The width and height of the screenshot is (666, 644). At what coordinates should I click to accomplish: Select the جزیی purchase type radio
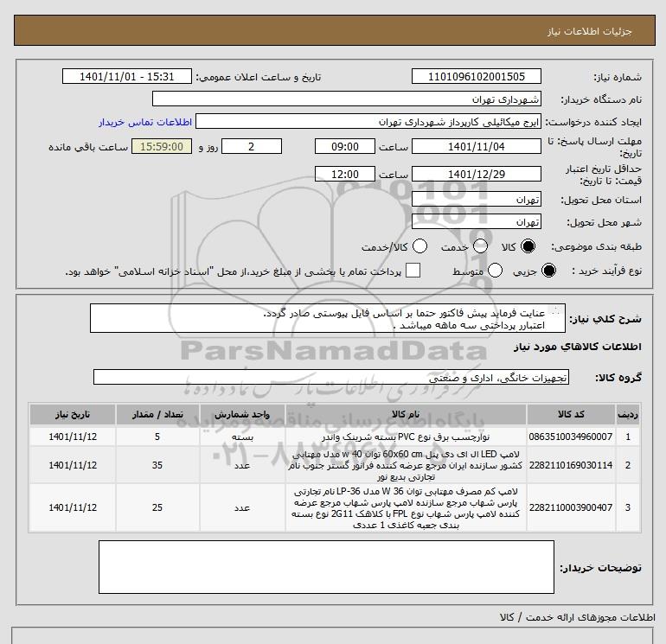click(548, 271)
